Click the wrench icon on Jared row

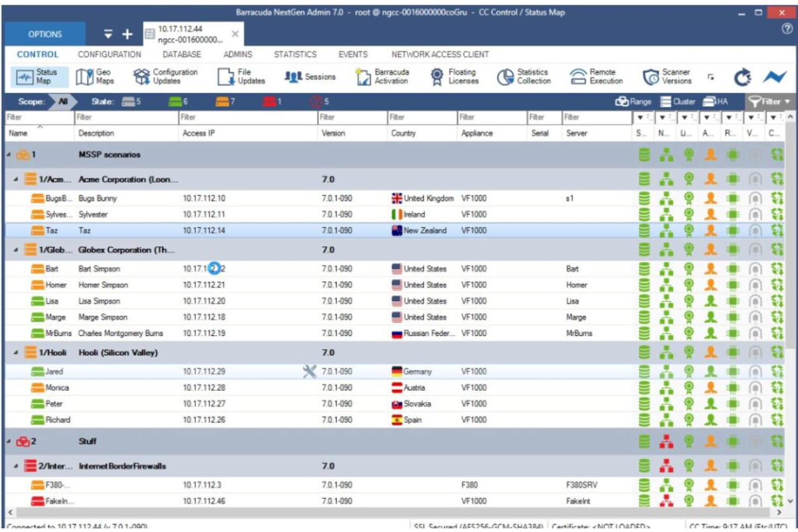[309, 371]
